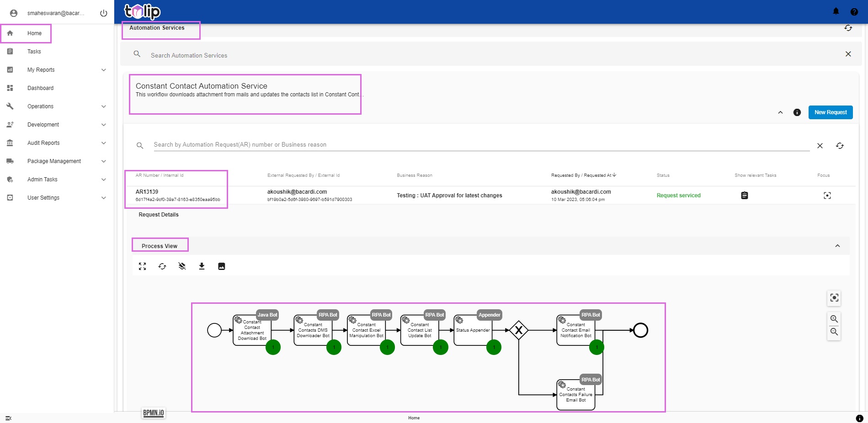Click the Request serviced status

click(678, 196)
